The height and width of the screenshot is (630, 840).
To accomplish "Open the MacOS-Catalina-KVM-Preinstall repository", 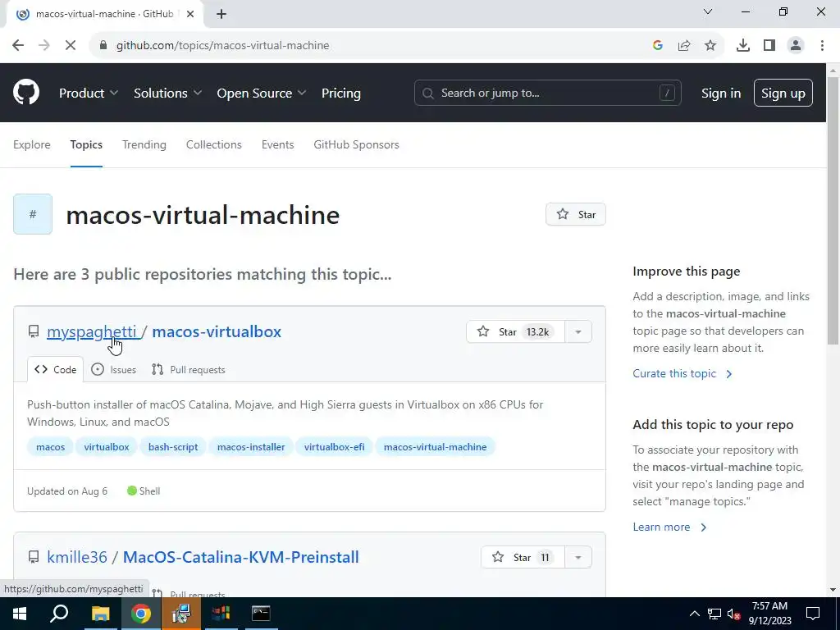I will pos(241,557).
